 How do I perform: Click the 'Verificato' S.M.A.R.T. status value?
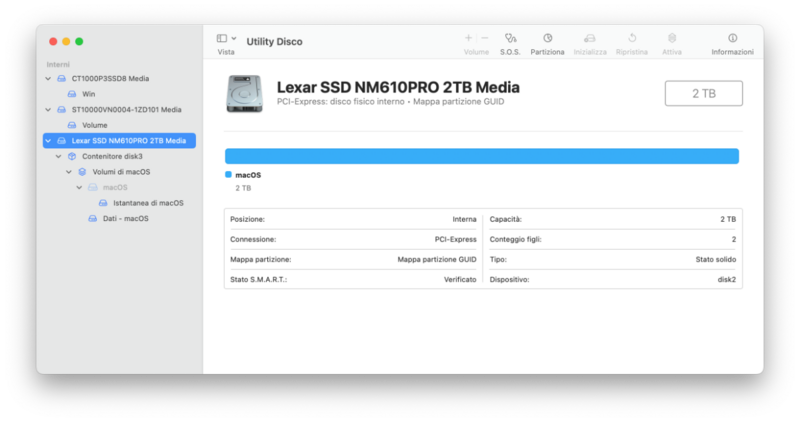point(460,280)
